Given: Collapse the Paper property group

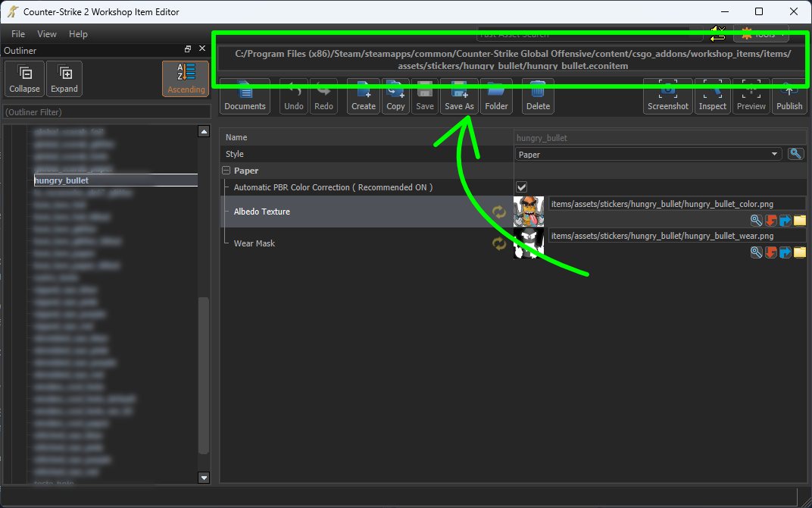Looking at the screenshot, I should [x=226, y=171].
